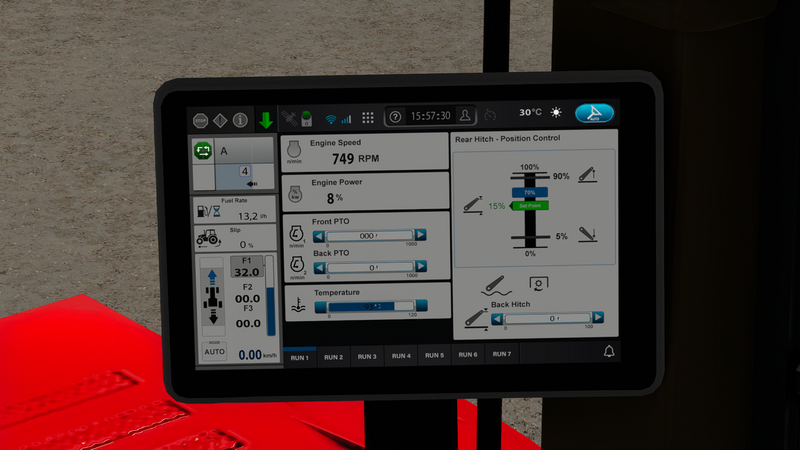Select the RUN 5 tab
The image size is (800, 450).
[433, 355]
